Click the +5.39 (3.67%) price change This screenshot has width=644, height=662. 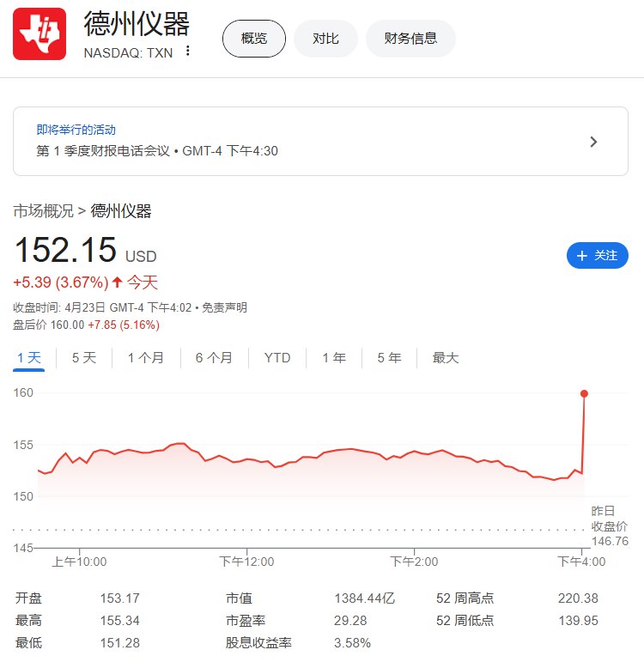pyautogui.click(x=61, y=282)
